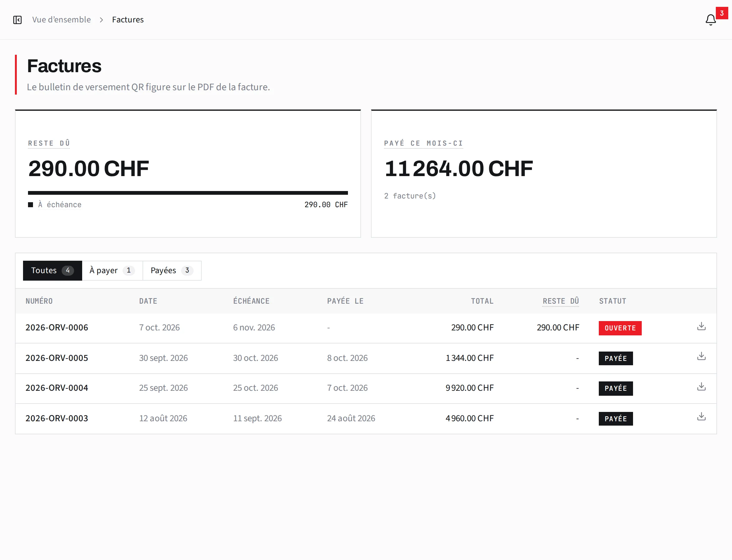This screenshot has height=560, width=732.
Task: Click the À échéance legend swatch
Action: coord(30,205)
